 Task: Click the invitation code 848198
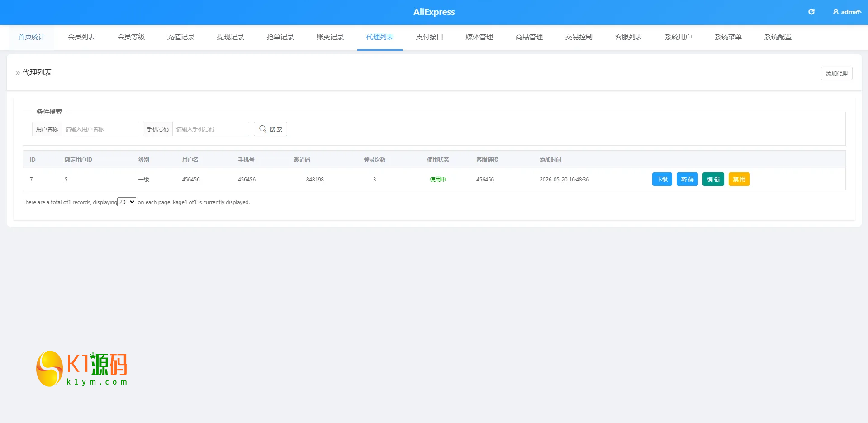pyautogui.click(x=315, y=180)
